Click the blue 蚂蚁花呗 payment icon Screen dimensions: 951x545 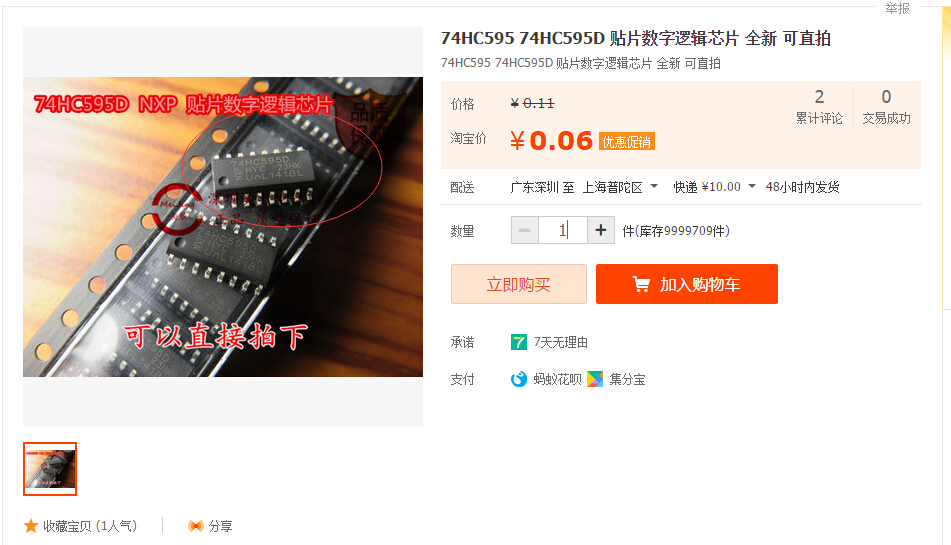(519, 379)
